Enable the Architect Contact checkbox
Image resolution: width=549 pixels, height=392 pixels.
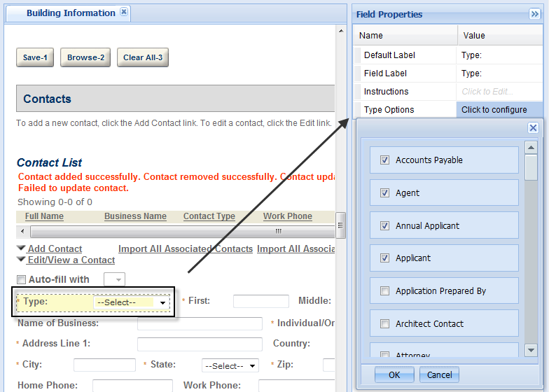click(x=384, y=324)
